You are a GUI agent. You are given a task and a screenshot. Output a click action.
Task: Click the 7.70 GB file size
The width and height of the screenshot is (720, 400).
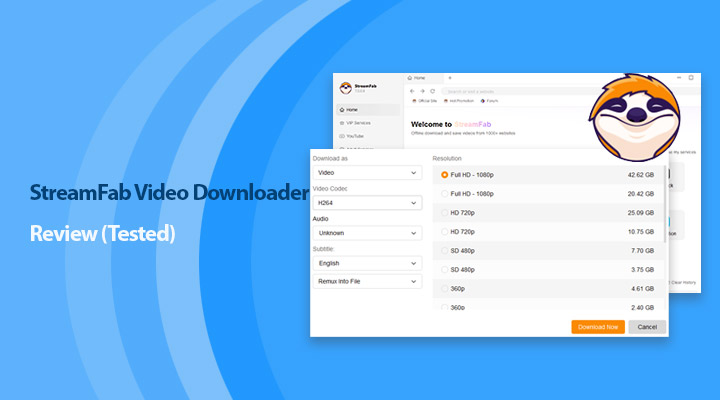click(x=642, y=251)
